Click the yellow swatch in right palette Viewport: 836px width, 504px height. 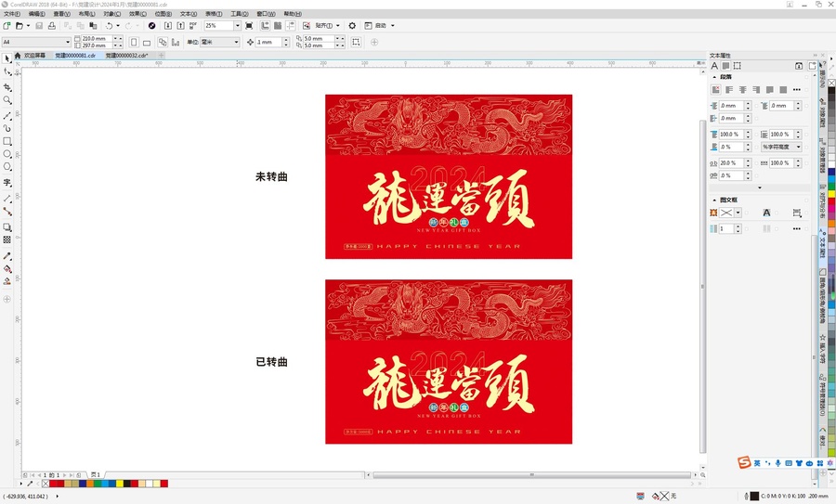(x=831, y=195)
